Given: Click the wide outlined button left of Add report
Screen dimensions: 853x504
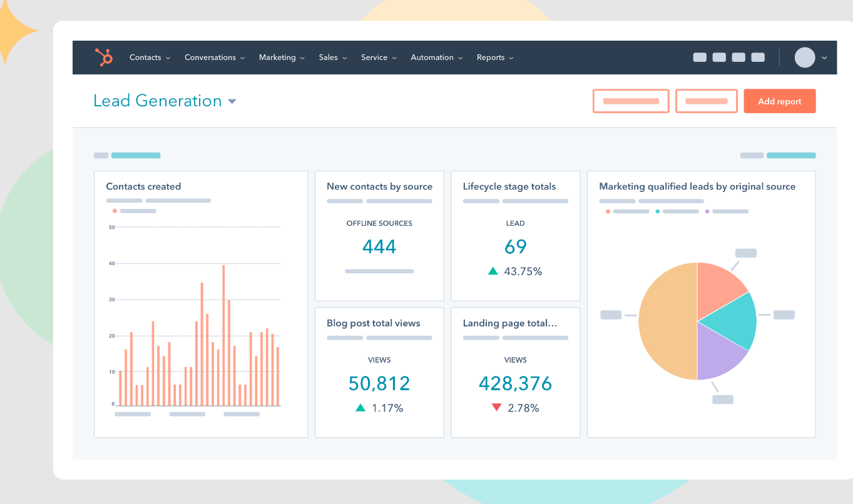Looking at the screenshot, I should [631, 101].
